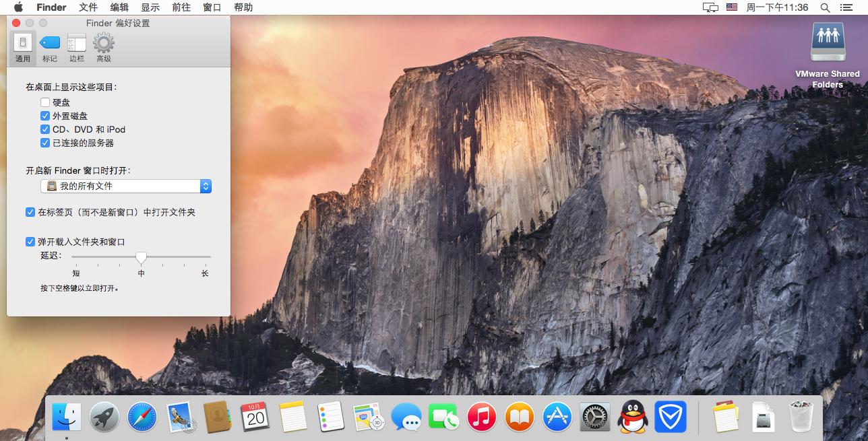Open Reminders list icon in Dock
Viewport: 868px width, 441px height.
(x=331, y=417)
